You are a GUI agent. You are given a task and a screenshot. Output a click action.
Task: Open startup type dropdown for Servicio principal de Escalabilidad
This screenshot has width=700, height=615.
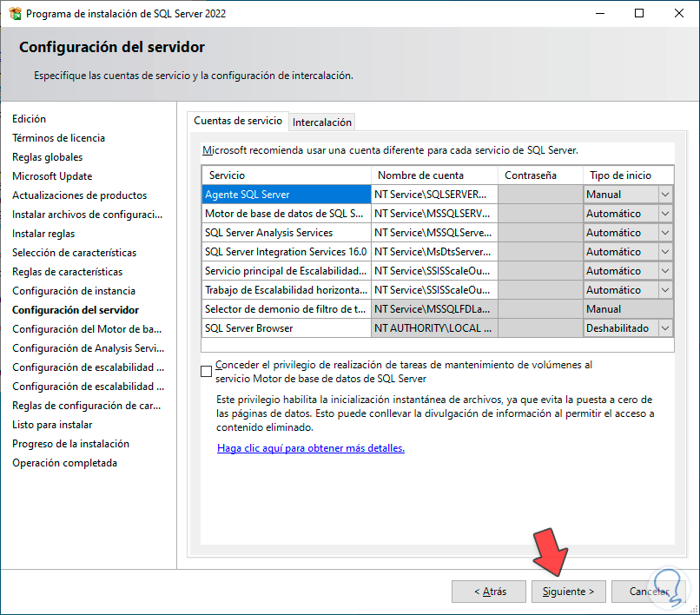coord(664,271)
